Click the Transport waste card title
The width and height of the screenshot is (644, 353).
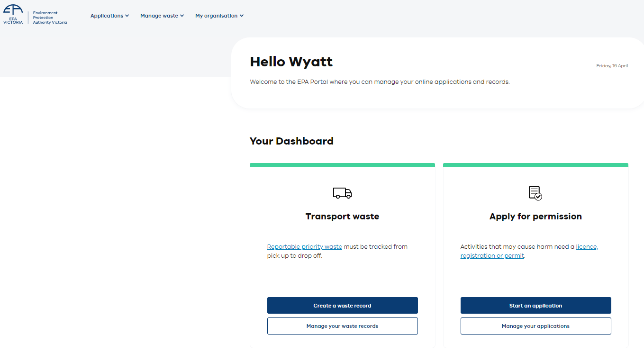click(342, 217)
